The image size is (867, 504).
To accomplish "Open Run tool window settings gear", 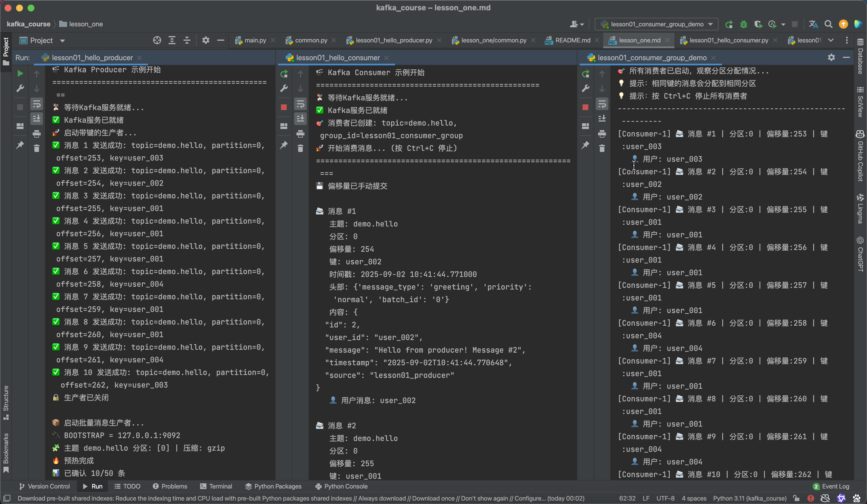I will click(831, 57).
